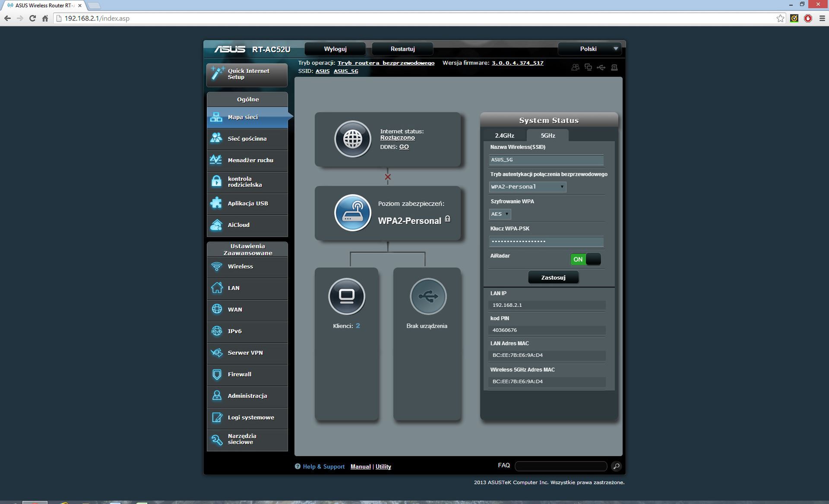Open AiCloud menu item
Screen dimensions: 829x504
tap(247, 225)
